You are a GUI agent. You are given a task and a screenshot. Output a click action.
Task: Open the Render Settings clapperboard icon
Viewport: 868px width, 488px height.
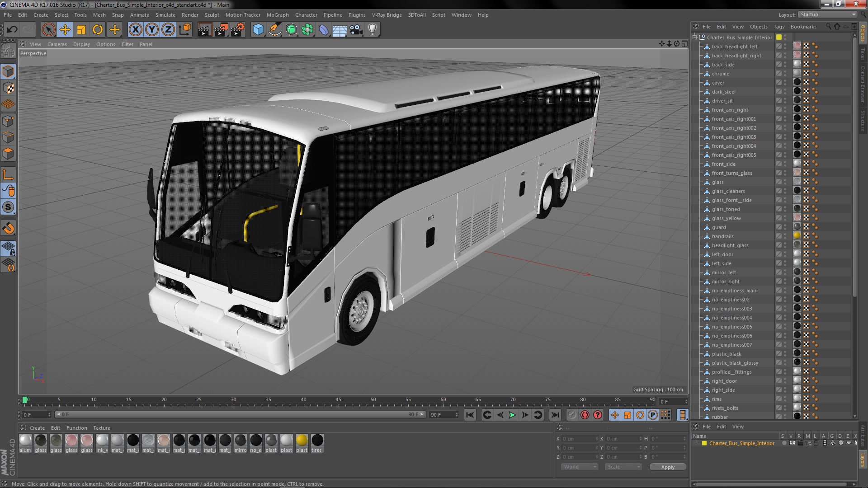237,30
